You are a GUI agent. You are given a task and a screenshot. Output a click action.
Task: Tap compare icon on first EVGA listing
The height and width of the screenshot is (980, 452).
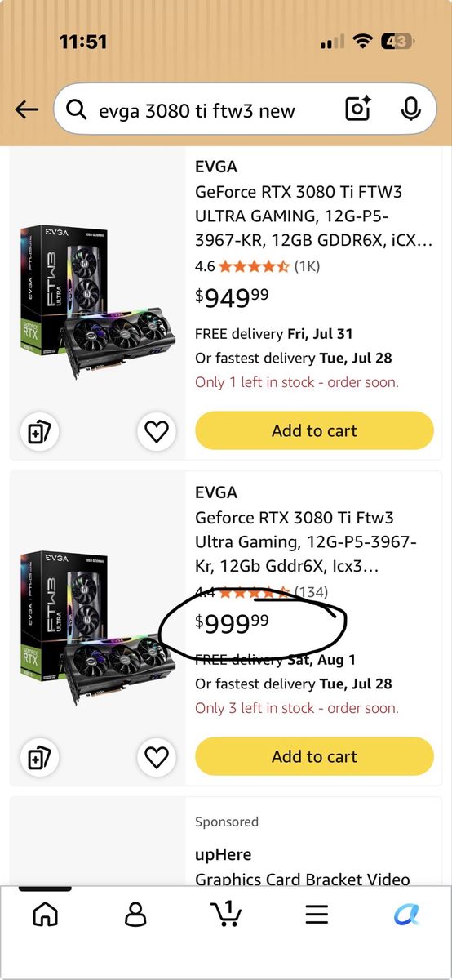(39, 433)
